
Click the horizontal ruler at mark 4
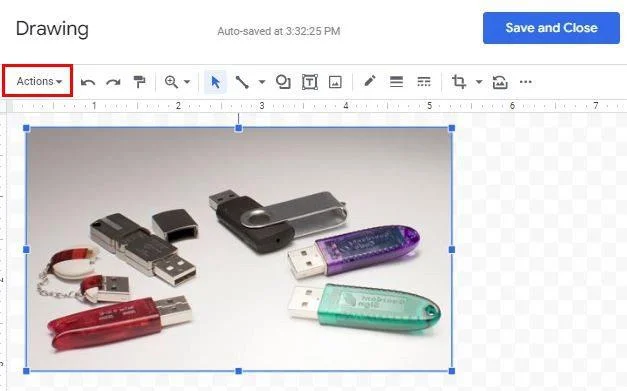(x=346, y=106)
